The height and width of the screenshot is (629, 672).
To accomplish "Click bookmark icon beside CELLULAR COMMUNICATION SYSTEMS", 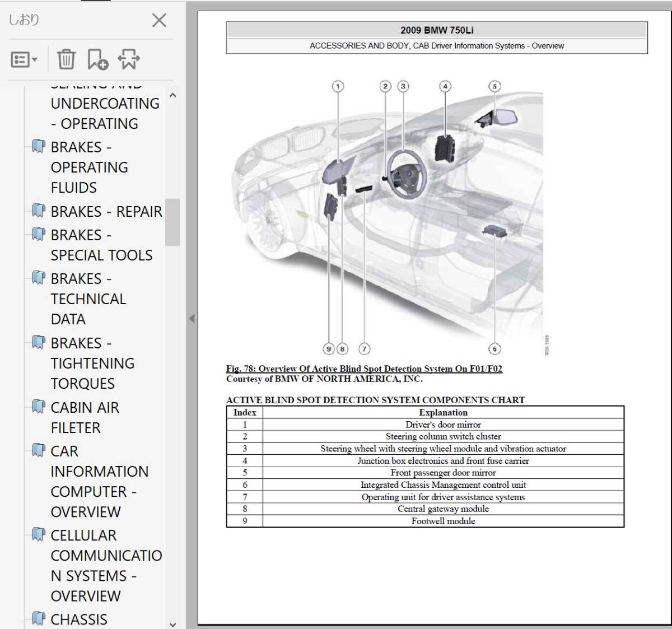I will click(39, 535).
